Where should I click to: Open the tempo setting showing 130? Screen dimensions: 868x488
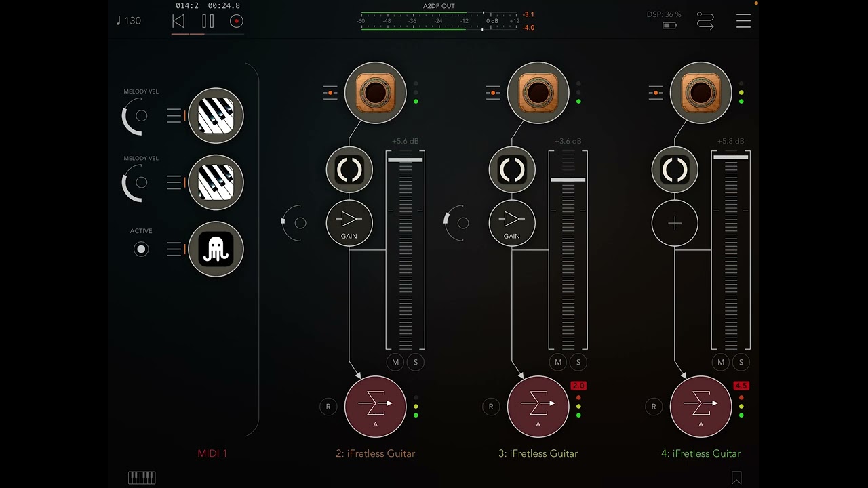129,21
